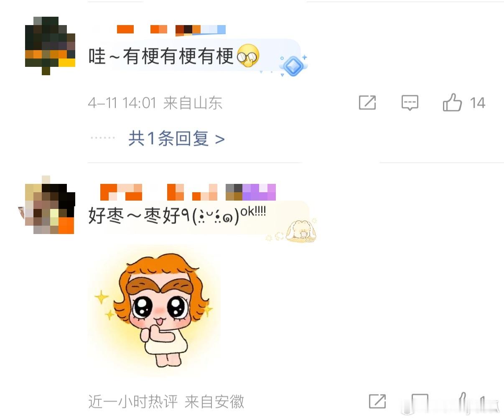Tap the reply icon on the 安徽 comment
This screenshot has height=420, width=504.
[x=420, y=402]
